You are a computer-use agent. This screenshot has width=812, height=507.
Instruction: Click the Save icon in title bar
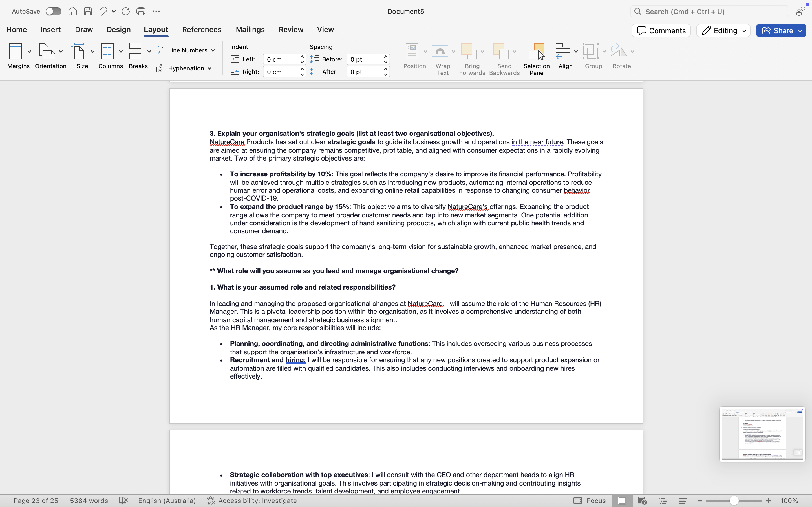click(x=88, y=11)
